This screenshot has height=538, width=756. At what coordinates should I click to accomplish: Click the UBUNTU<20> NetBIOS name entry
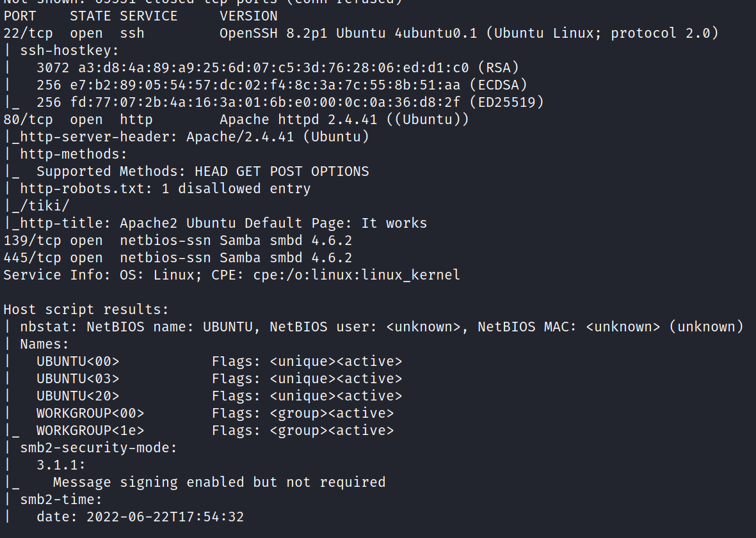[x=77, y=396]
